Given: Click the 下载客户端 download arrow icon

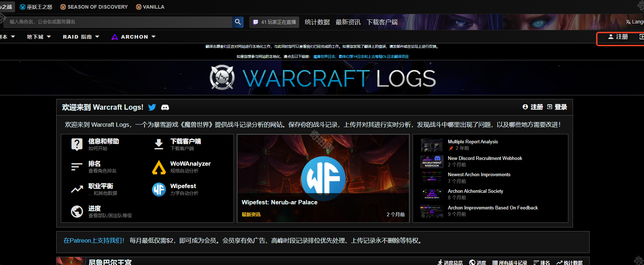Looking at the screenshot, I should [x=159, y=144].
